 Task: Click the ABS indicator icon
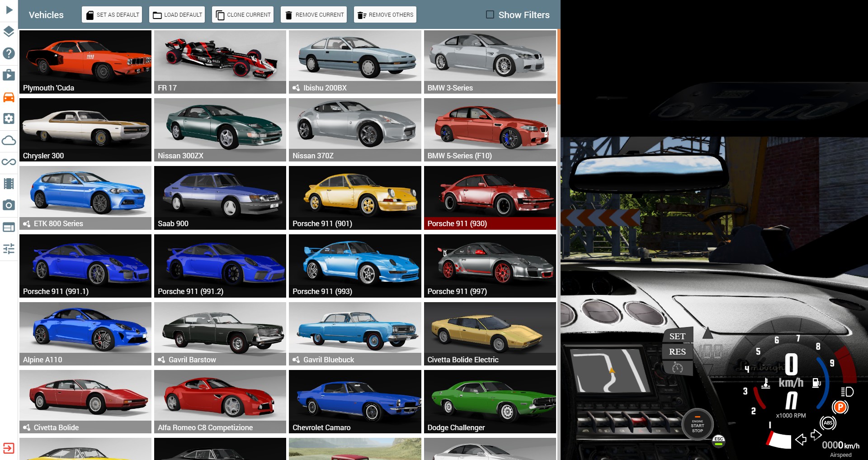pos(828,423)
